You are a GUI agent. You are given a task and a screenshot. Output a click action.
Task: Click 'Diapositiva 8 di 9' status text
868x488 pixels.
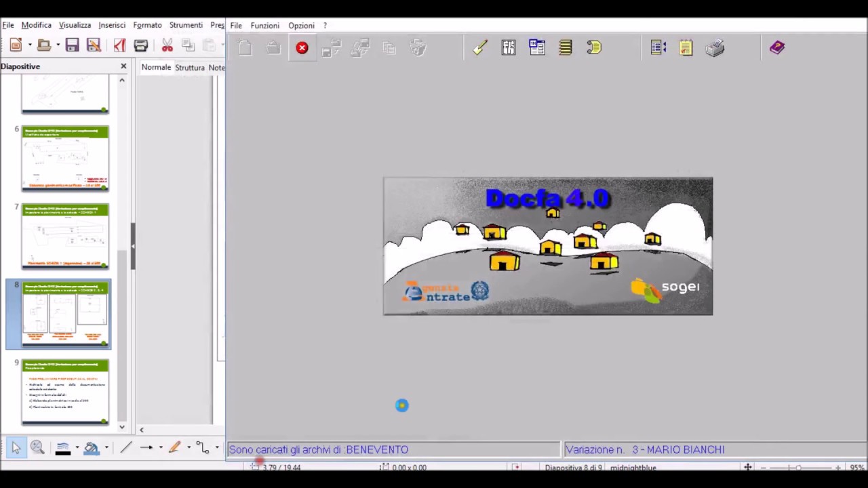[573, 468]
